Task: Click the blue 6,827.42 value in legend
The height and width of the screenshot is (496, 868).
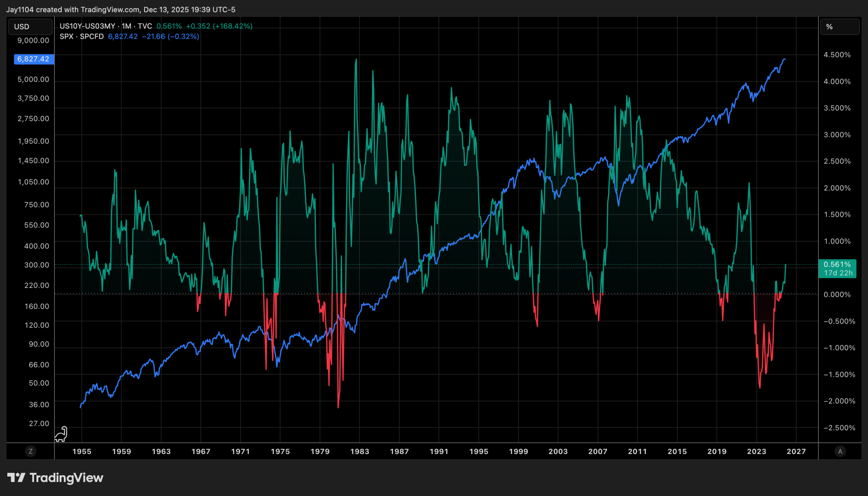Action: (x=123, y=36)
